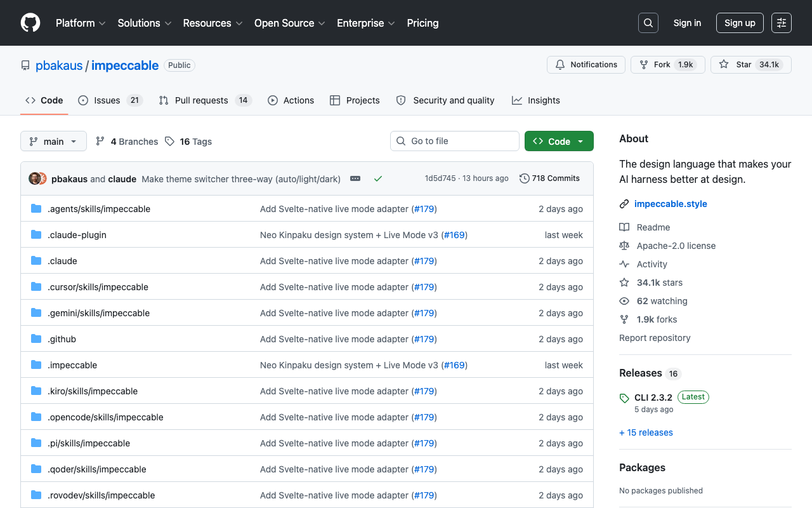The height and width of the screenshot is (508, 812).
Task: Open the CLI 2.3.2 release
Action: pos(653,397)
